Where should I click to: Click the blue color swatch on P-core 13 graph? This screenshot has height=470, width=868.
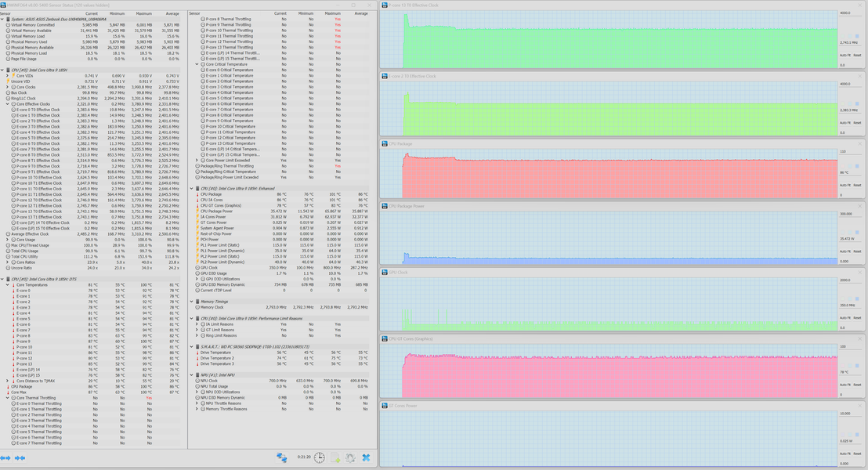pyautogui.click(x=857, y=36)
